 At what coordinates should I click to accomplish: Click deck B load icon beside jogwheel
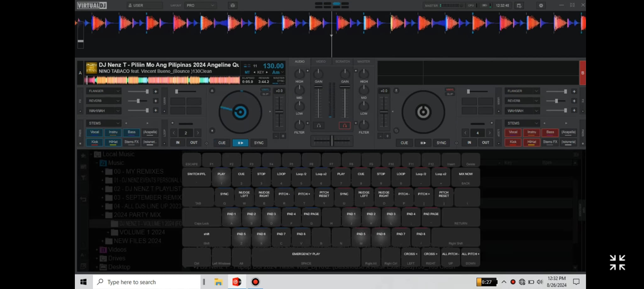point(396,91)
